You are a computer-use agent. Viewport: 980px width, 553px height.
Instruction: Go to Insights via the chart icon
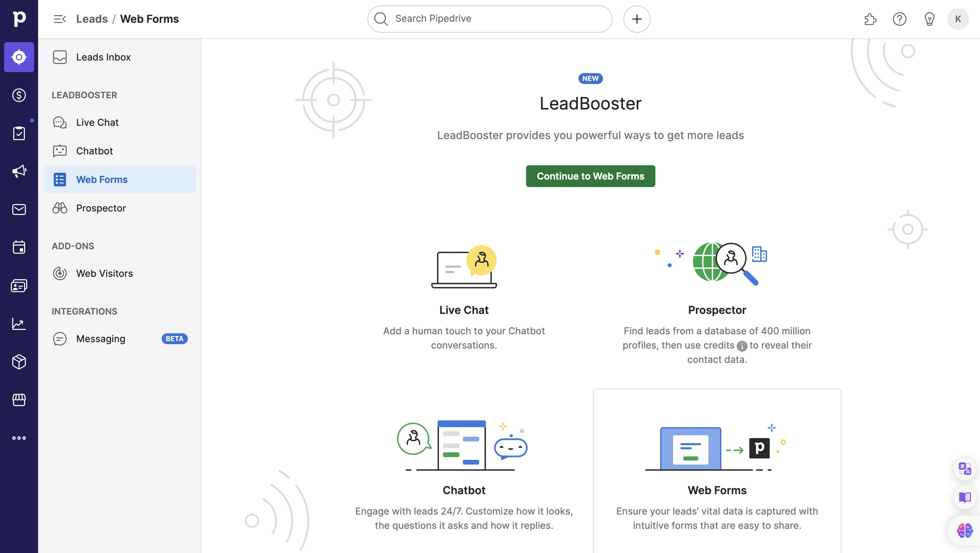(19, 324)
